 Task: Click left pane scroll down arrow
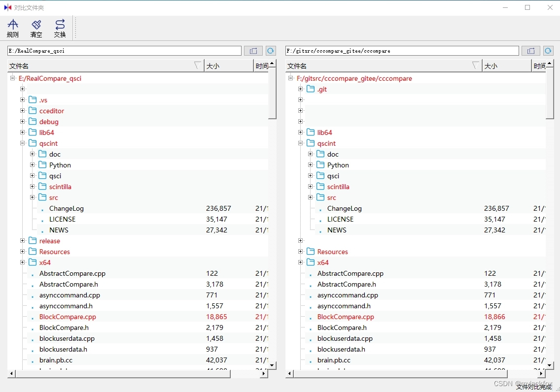click(272, 365)
